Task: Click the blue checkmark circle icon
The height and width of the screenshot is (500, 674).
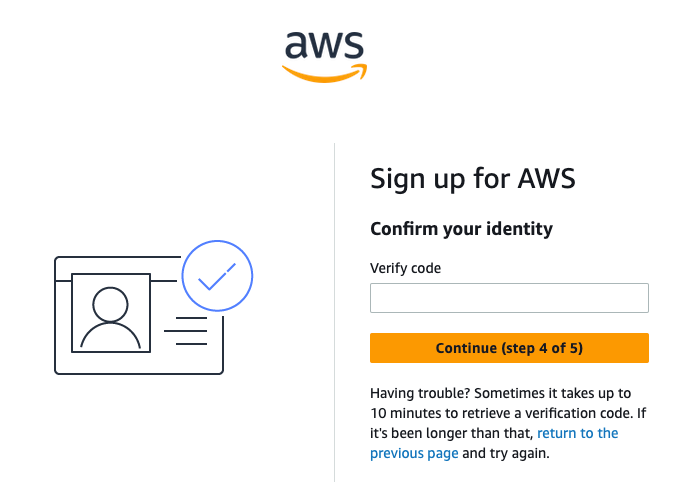Action: [x=217, y=276]
